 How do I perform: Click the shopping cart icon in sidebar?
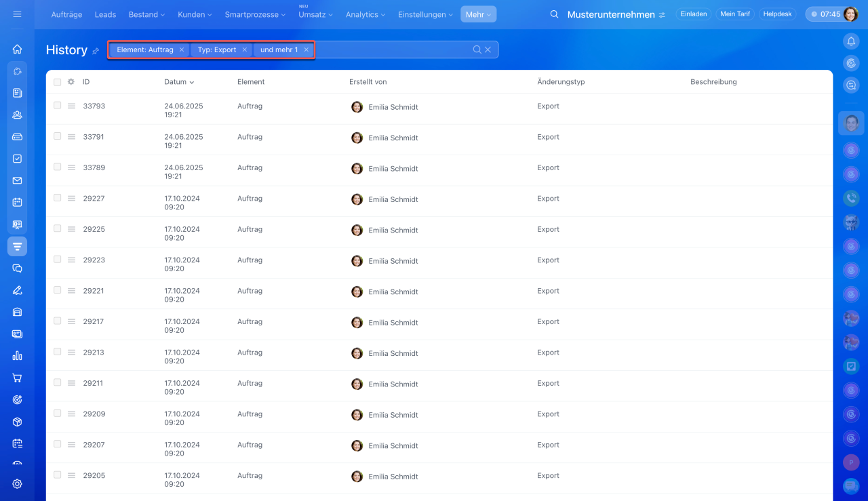[17, 378]
